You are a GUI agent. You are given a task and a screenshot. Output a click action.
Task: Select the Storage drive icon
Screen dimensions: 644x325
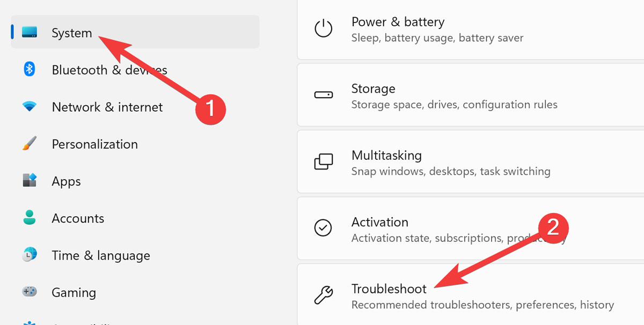coord(323,95)
